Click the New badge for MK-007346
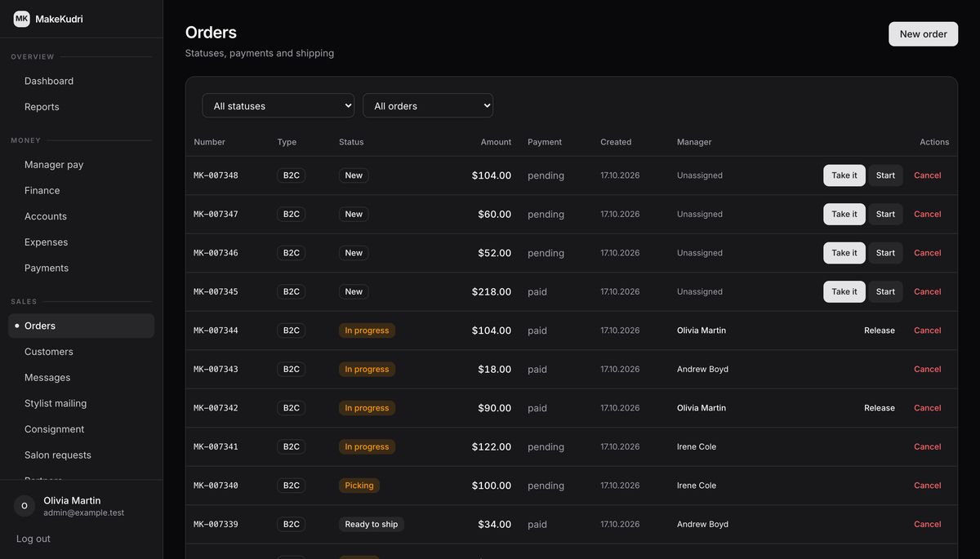 (x=354, y=253)
